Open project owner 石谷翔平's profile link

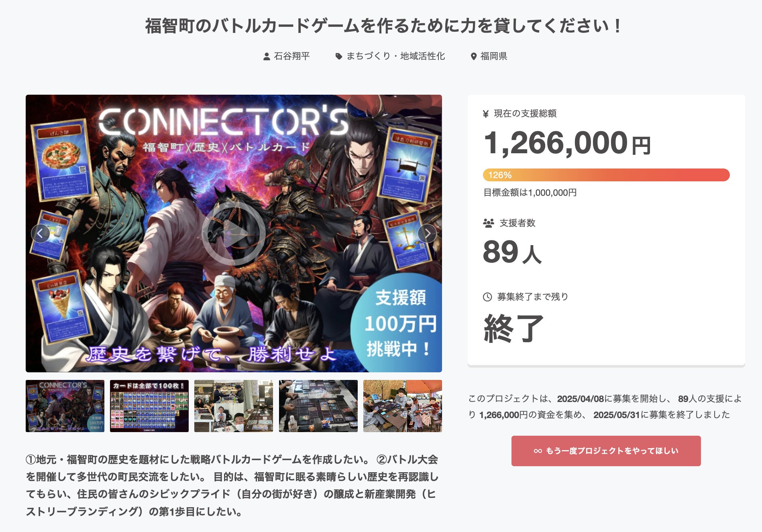[x=291, y=56]
